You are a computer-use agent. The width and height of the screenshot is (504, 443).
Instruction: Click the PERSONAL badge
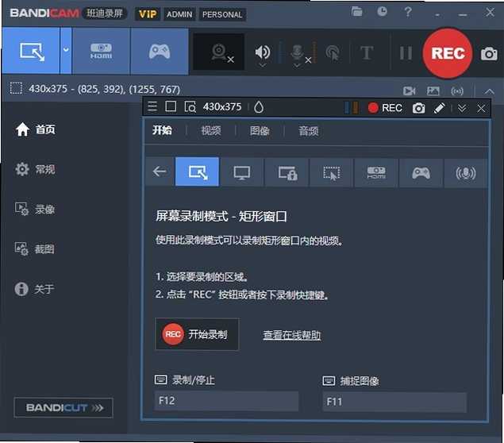click(222, 15)
